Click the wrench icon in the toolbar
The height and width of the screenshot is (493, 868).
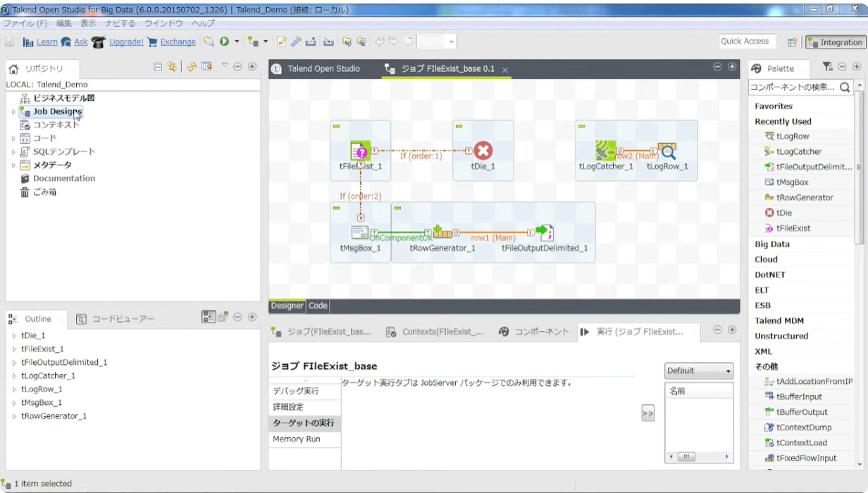point(296,42)
